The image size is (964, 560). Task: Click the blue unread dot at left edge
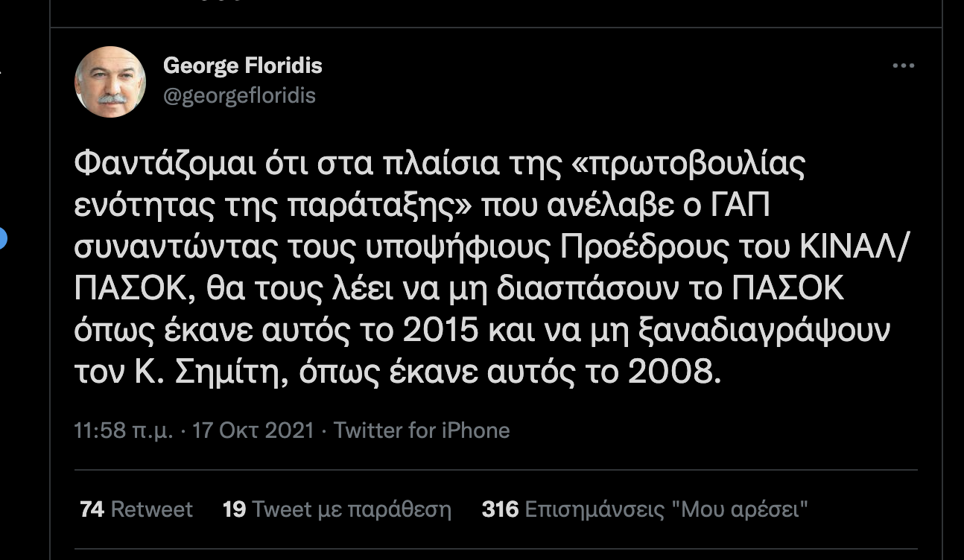click(2, 239)
